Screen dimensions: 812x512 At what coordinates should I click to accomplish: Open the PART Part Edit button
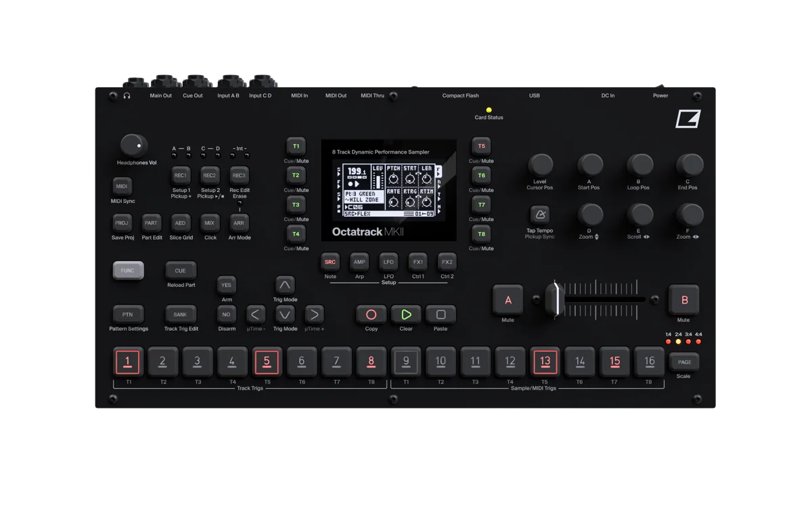(x=152, y=223)
